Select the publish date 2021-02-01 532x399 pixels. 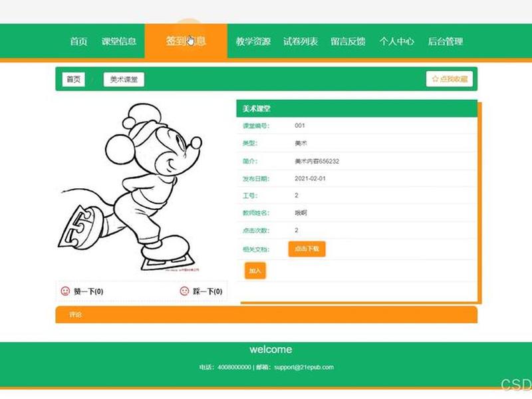click(310, 178)
